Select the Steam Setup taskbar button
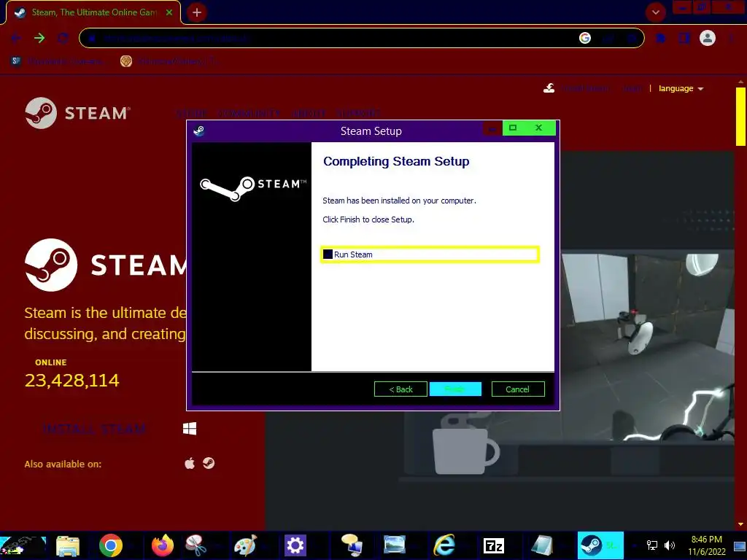Screen dimensions: 747x560 [x=600, y=545]
